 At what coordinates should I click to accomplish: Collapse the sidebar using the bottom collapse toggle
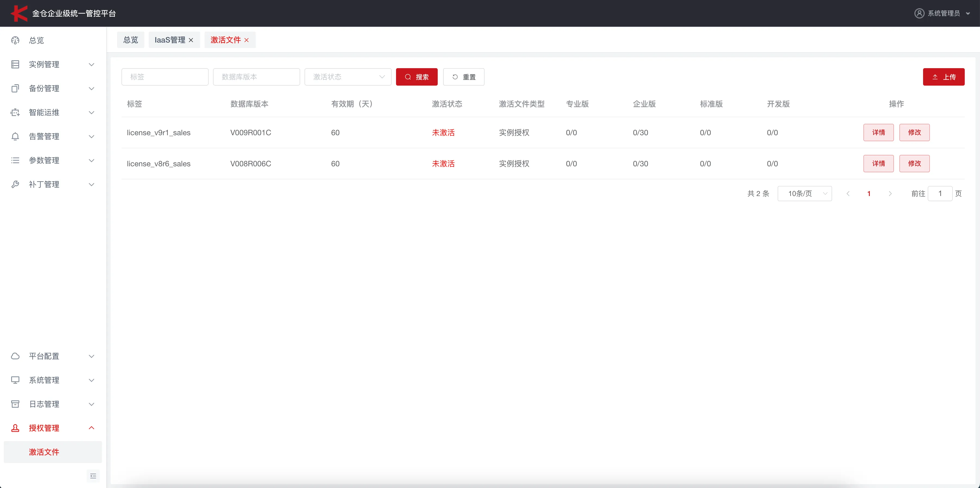[x=93, y=476]
